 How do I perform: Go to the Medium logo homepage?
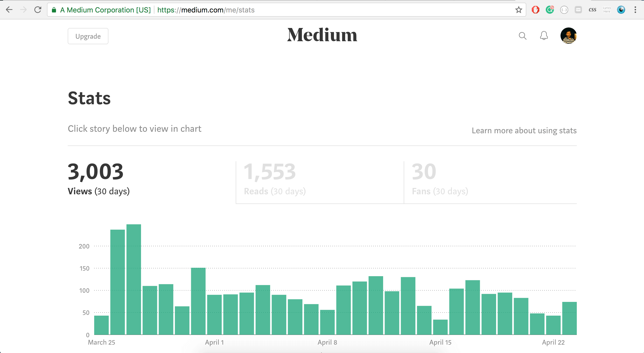pyautogui.click(x=322, y=35)
